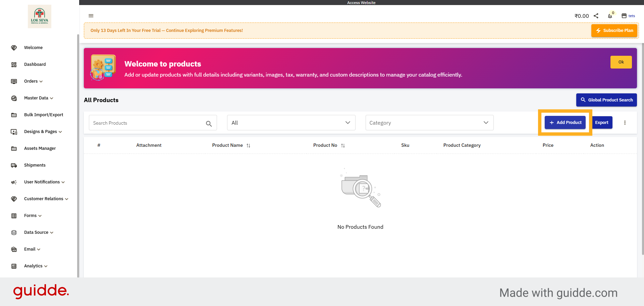Click the Product Category column header

(462, 145)
